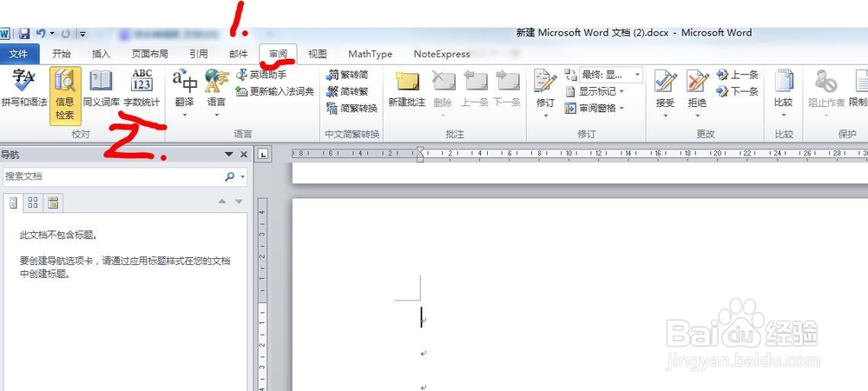
Task: Expand the Reject (拒绝) dropdown arrow
Action: 697,116
